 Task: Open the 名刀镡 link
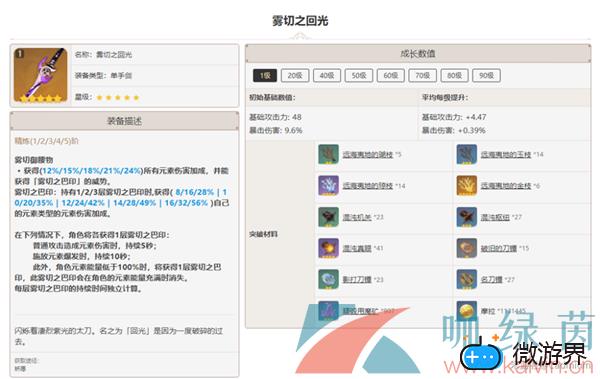pyautogui.click(x=491, y=279)
